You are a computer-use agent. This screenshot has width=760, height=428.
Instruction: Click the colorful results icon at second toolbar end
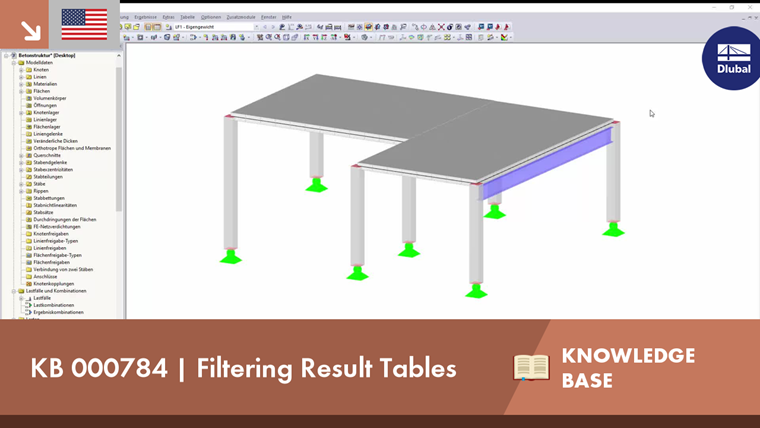pyautogui.click(x=505, y=37)
